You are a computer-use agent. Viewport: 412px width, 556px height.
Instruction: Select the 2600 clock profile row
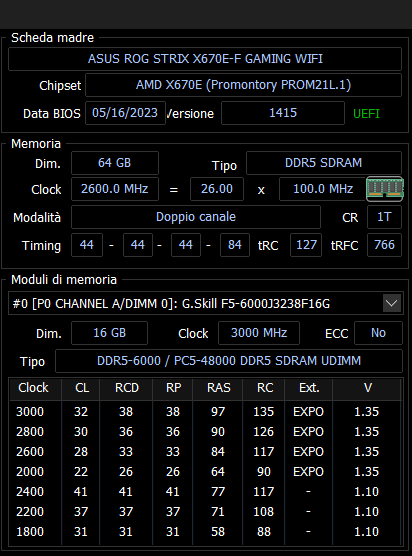click(206, 452)
